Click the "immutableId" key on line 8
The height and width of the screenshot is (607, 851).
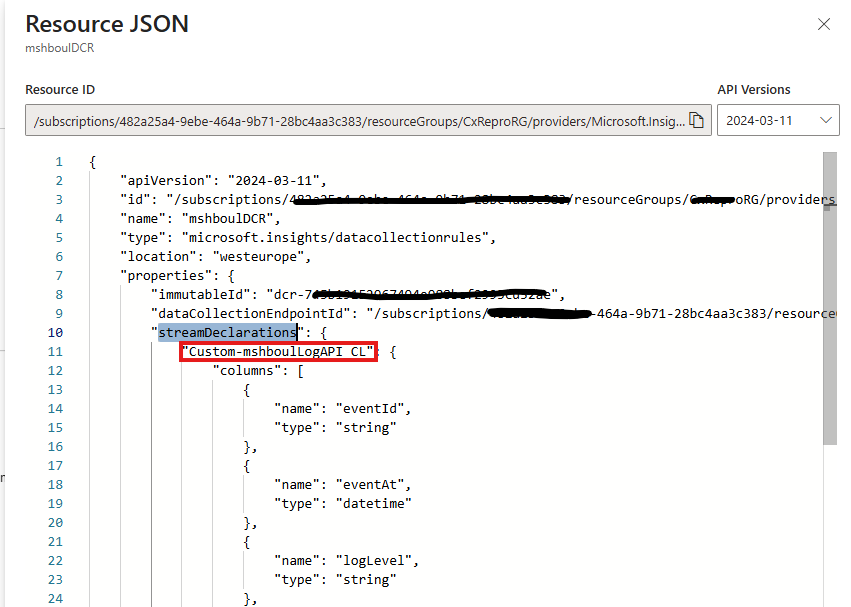click(x=200, y=294)
